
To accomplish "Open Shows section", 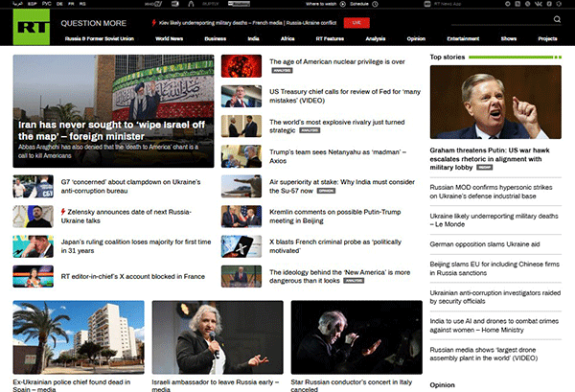I will [509, 38].
